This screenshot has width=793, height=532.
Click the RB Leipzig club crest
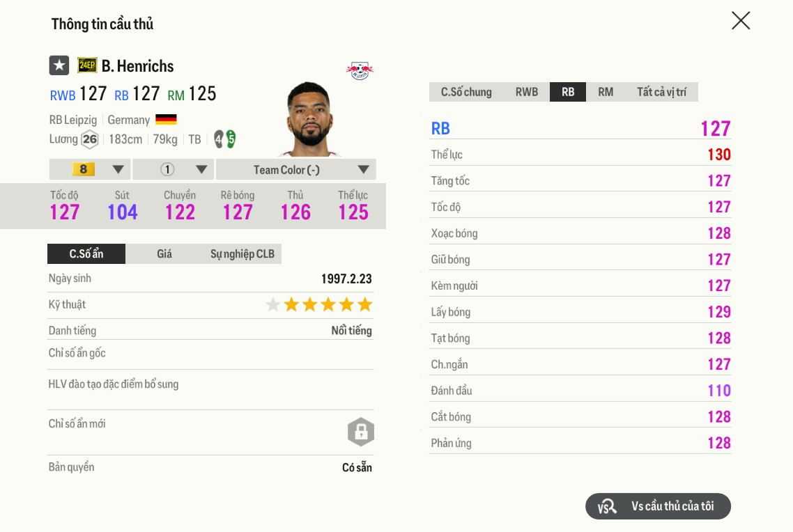tap(360, 70)
